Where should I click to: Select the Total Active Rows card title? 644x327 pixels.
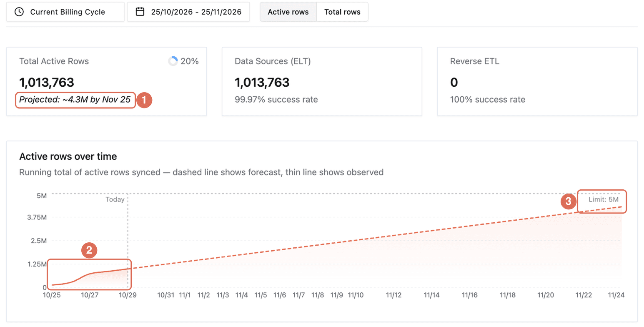click(x=54, y=61)
